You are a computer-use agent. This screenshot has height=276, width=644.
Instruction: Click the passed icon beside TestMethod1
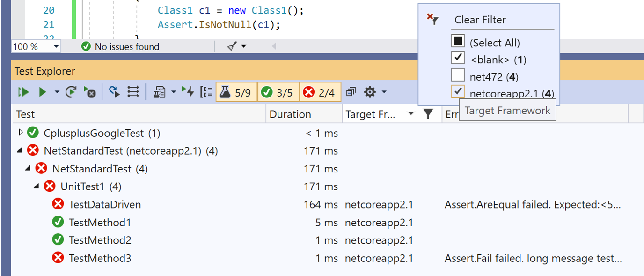pos(58,222)
